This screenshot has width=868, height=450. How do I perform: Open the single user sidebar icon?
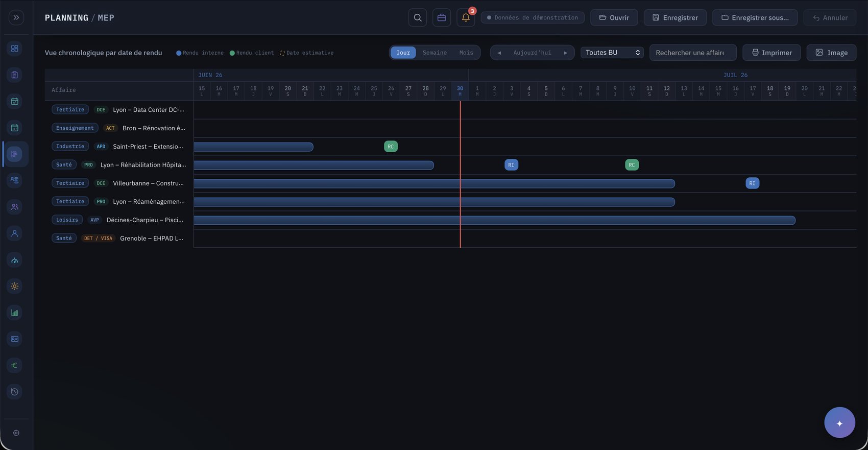pos(15,233)
